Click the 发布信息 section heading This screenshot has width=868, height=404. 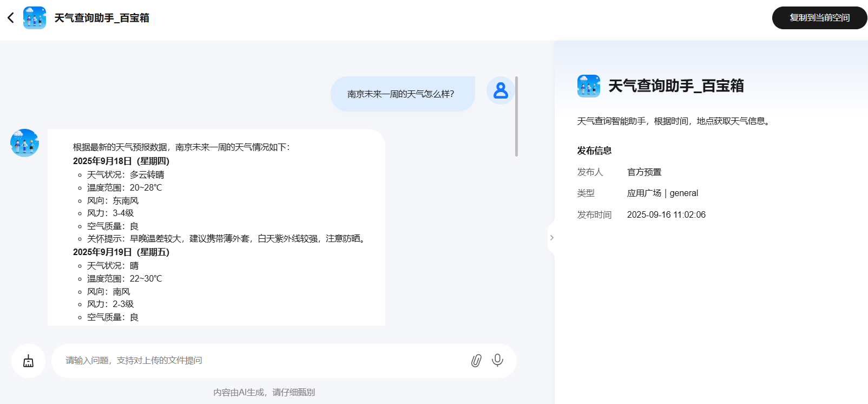pos(594,151)
